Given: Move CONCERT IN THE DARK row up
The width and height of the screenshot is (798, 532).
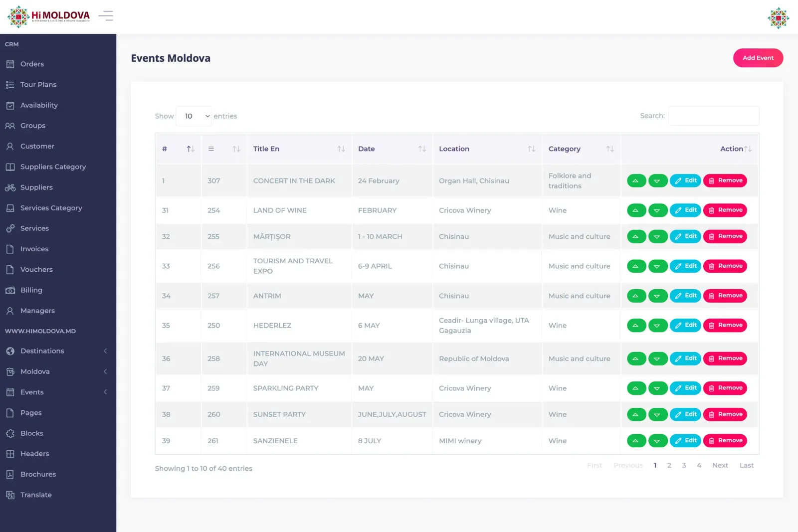Looking at the screenshot, I should 636,180.
